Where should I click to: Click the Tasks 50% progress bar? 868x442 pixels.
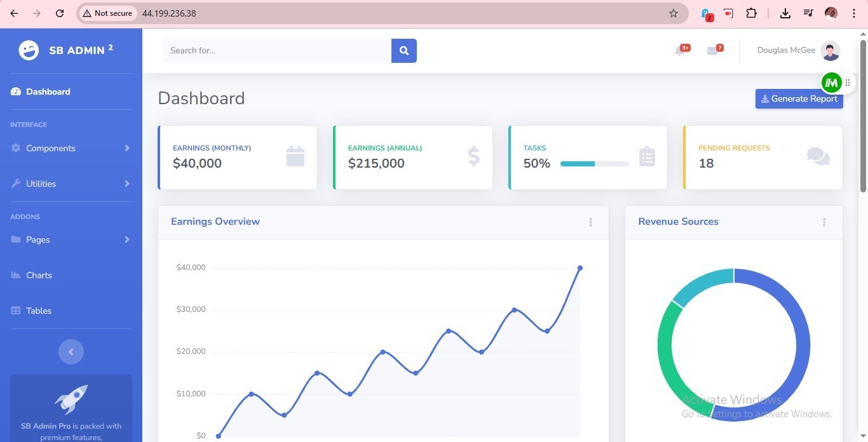[x=595, y=164]
